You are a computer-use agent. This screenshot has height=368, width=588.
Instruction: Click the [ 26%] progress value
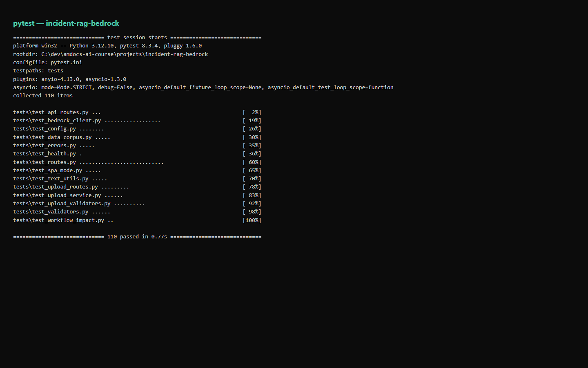[252, 129]
